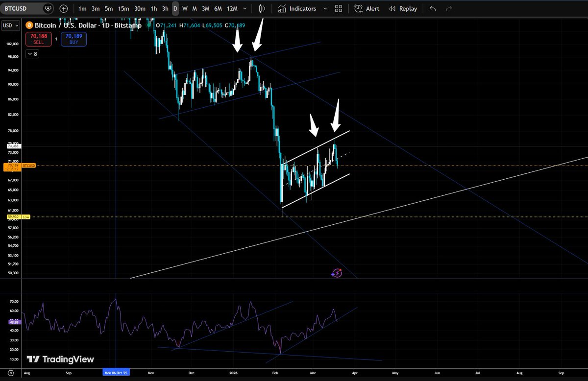Screen dimensions: 588x381
Task: Switch to the 3m timeframe
Action: pos(96,9)
